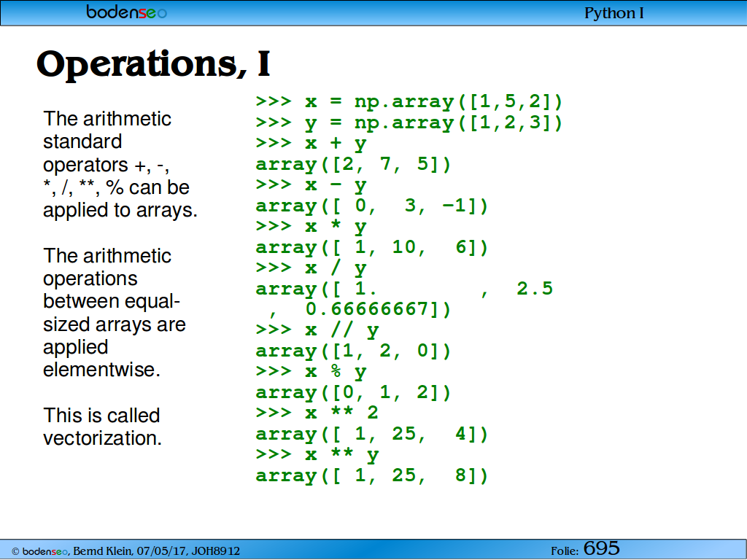Click the output 'array([ 1, 25, 4])'
This screenshot has height=560, width=747.
pos(372,435)
